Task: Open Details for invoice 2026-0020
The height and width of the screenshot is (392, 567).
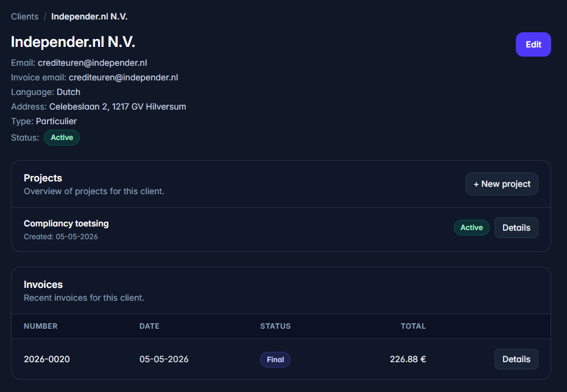Action: pos(516,359)
